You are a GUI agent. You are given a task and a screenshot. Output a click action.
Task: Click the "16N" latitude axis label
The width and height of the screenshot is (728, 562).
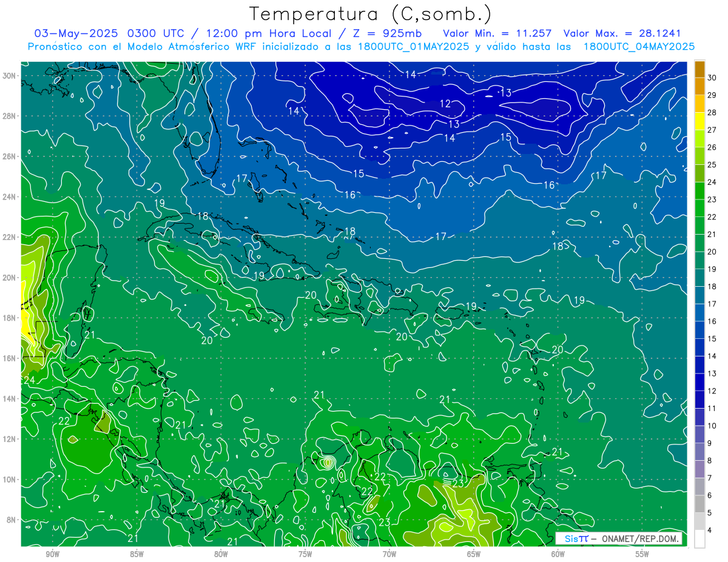coord(9,358)
